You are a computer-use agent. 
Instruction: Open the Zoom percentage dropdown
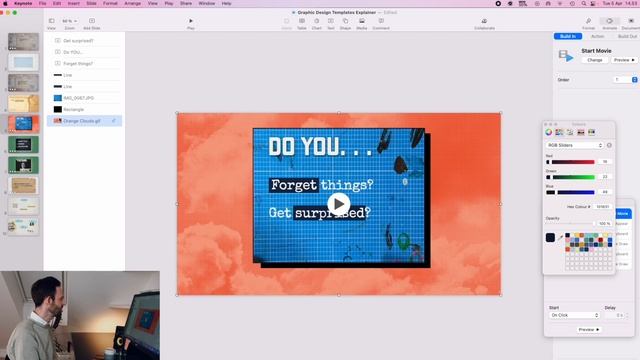(x=69, y=21)
